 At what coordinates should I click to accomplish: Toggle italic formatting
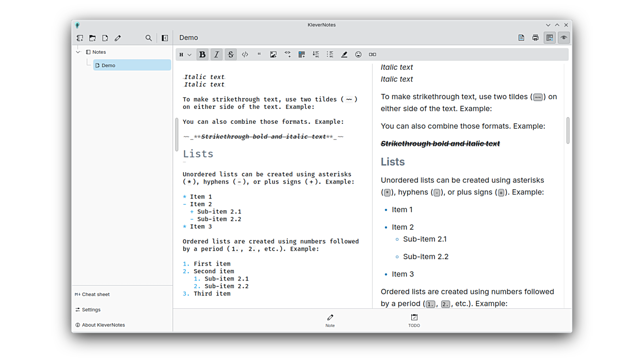click(x=217, y=55)
